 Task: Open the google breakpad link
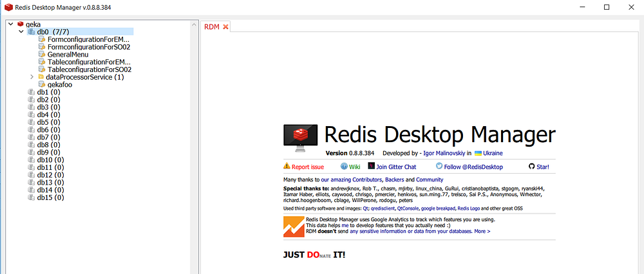(438, 208)
